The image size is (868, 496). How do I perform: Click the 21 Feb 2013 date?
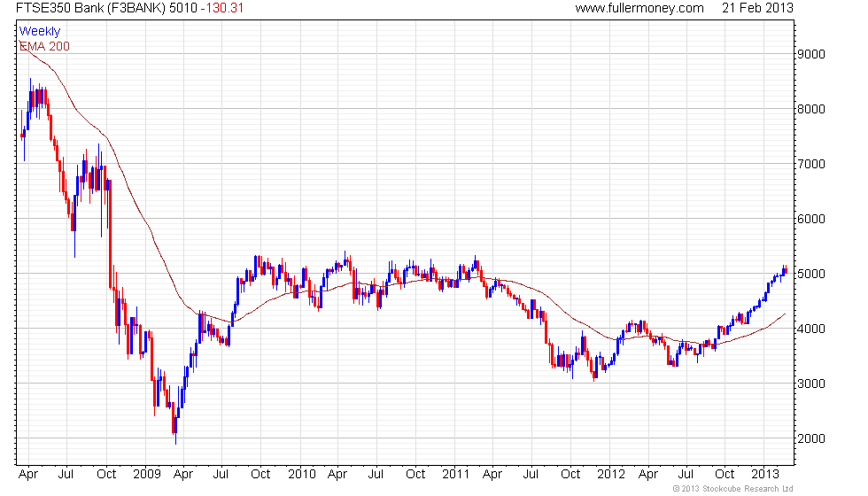(758, 8)
